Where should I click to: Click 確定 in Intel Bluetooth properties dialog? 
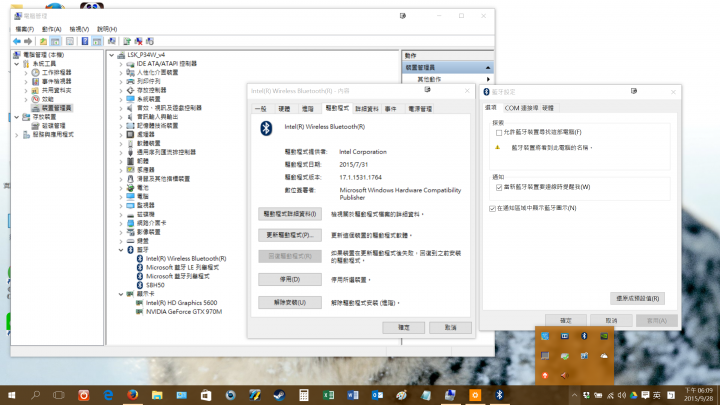tap(404, 327)
